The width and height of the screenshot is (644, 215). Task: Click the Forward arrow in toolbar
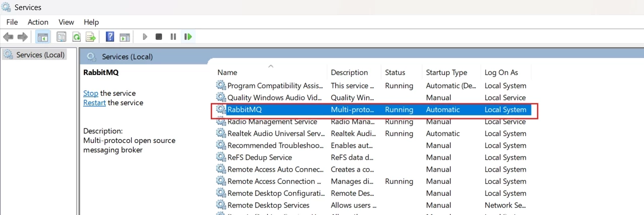point(22,37)
